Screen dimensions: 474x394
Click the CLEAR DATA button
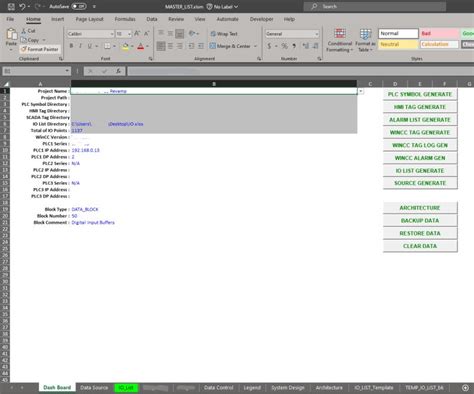pos(420,246)
